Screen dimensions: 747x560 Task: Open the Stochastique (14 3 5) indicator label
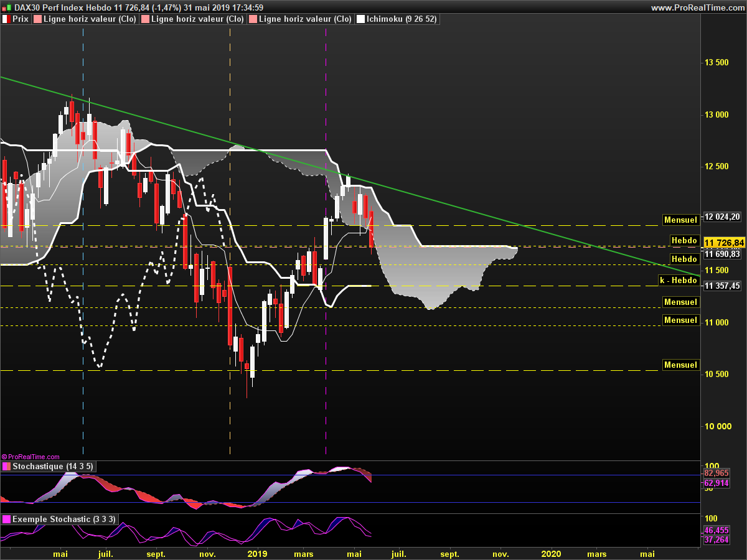(x=52, y=466)
